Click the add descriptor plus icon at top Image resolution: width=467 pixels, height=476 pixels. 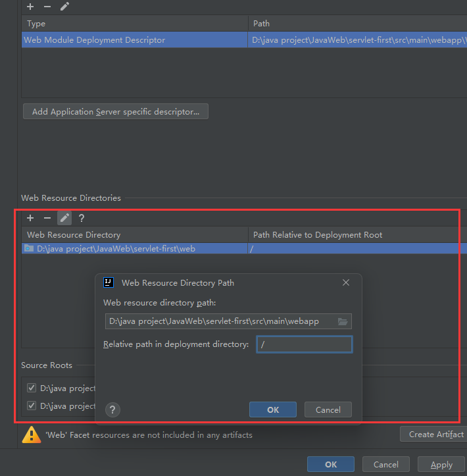(x=30, y=7)
